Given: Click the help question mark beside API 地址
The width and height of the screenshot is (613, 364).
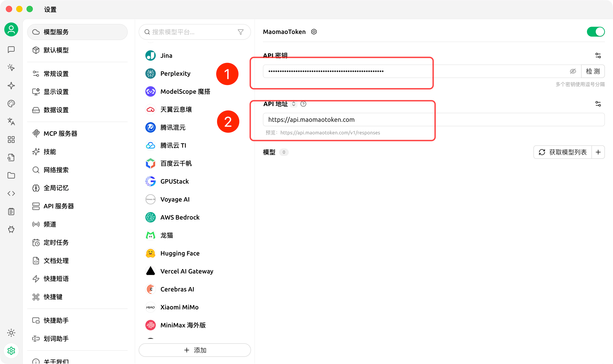Looking at the screenshot, I should click(303, 104).
